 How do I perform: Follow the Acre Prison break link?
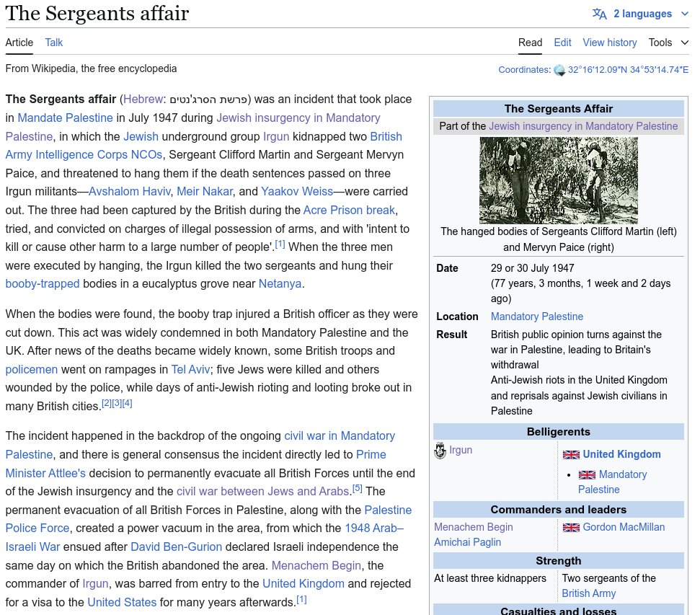[349, 211]
